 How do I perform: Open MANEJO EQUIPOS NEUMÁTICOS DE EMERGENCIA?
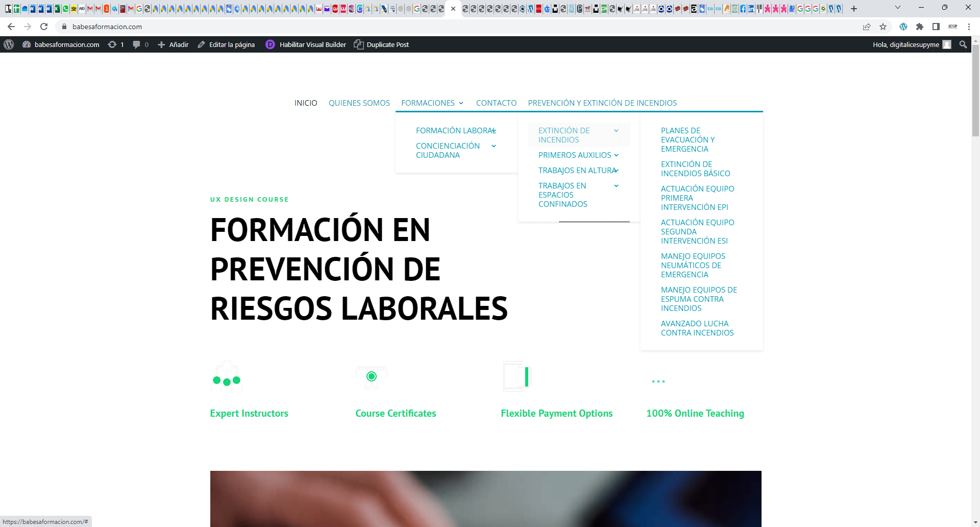click(x=693, y=266)
